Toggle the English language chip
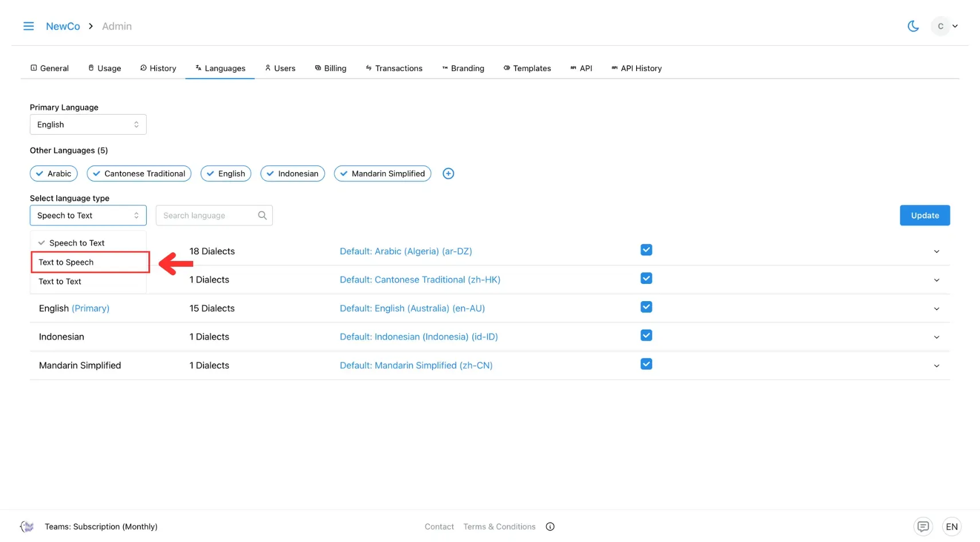The image size is (980, 542). coord(226,174)
